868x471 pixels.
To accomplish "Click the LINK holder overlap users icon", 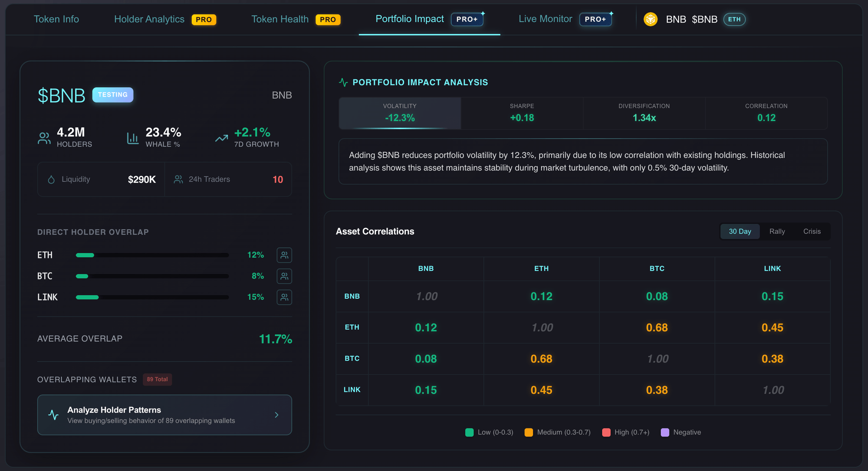I will (x=284, y=297).
